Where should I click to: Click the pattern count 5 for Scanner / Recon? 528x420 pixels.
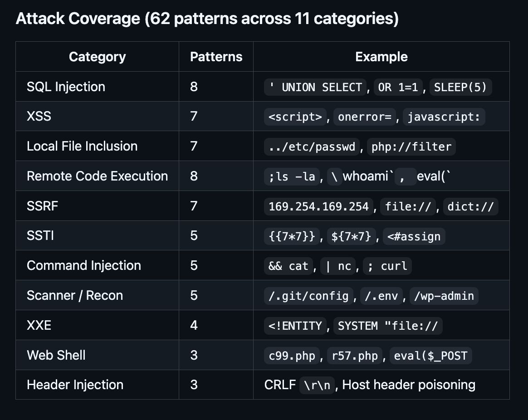point(194,295)
